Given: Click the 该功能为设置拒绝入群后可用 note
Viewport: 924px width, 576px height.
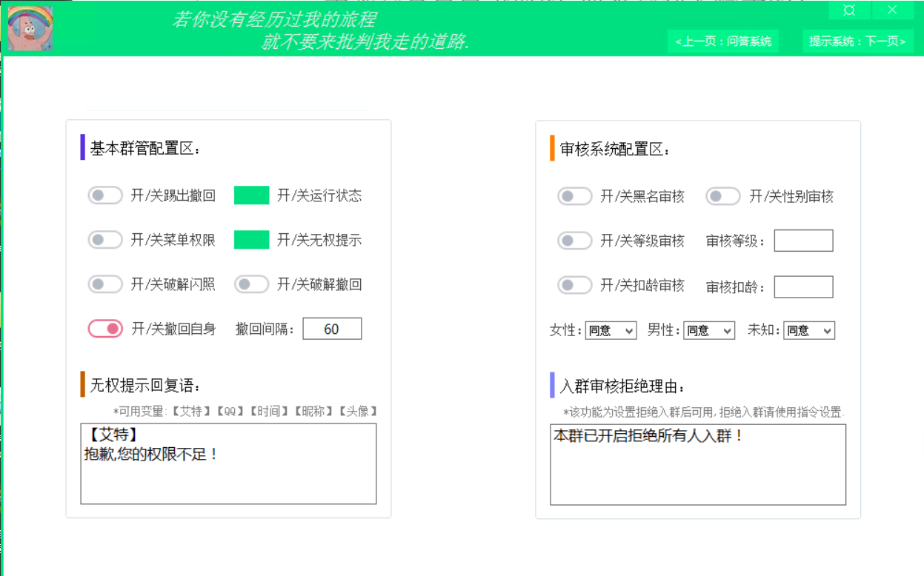Looking at the screenshot, I should pos(704,412).
